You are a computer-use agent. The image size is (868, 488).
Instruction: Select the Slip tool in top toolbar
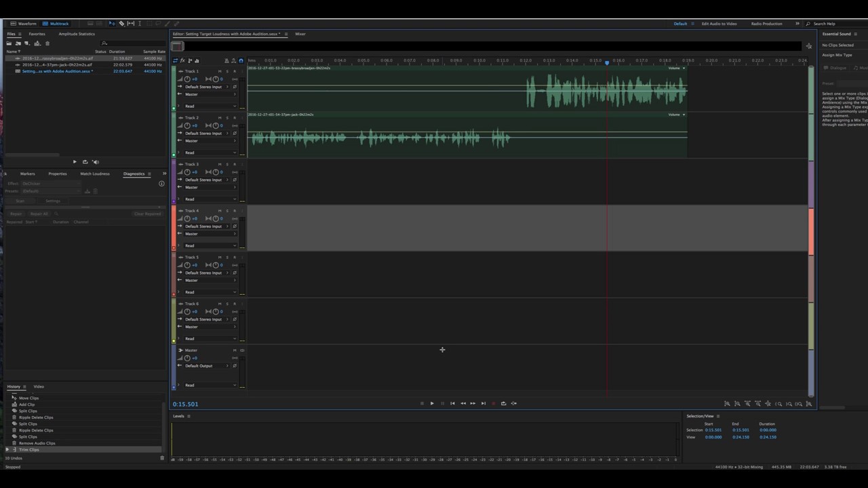coord(131,24)
